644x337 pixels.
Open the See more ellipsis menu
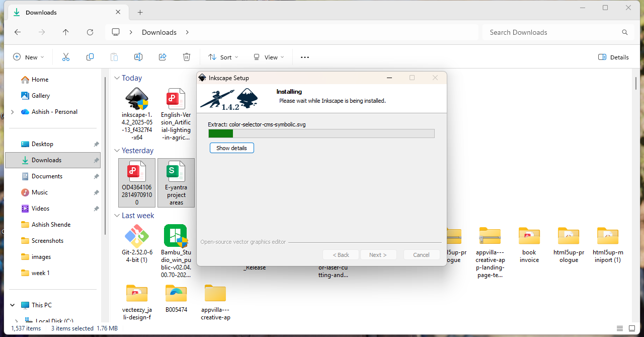(x=305, y=57)
